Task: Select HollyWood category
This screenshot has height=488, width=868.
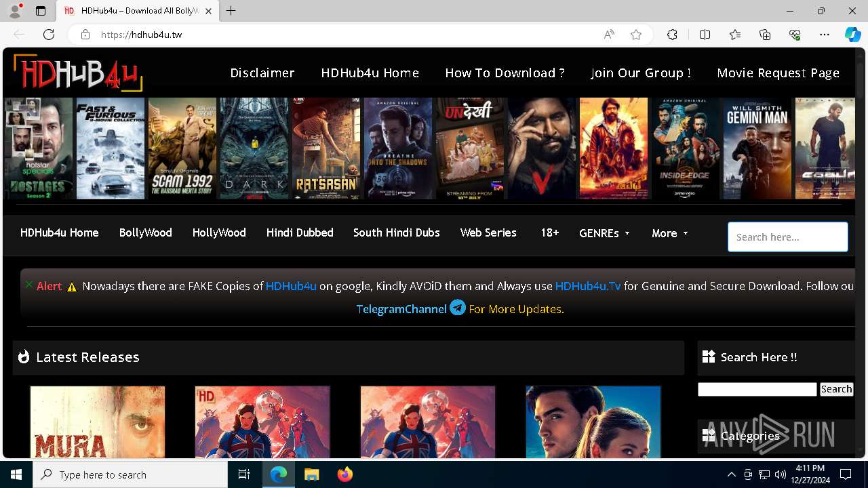Action: (219, 232)
